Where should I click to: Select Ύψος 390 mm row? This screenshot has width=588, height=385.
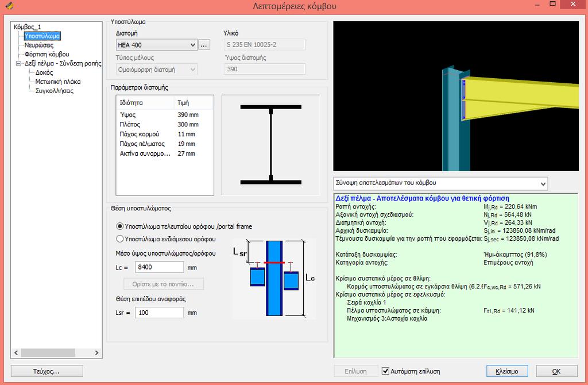165,115
